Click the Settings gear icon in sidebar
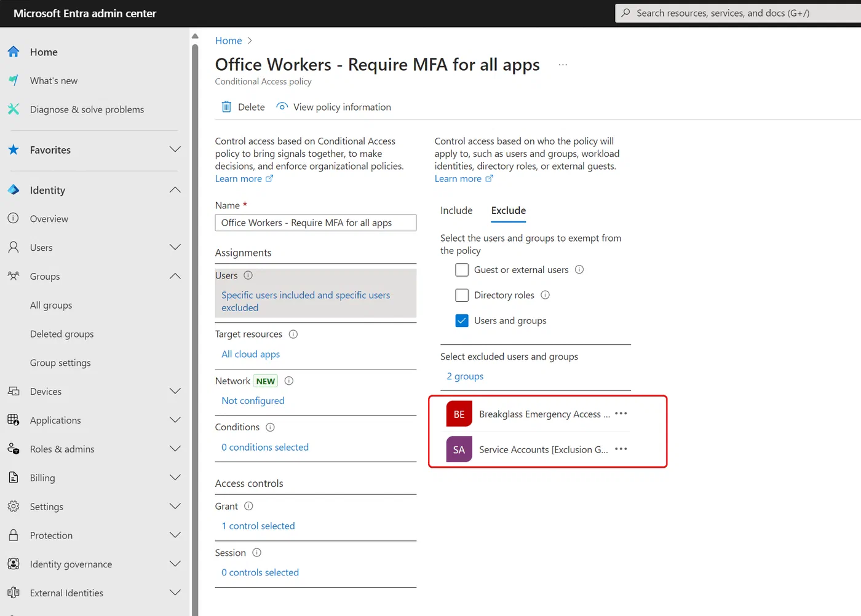861x616 pixels. [x=14, y=507]
